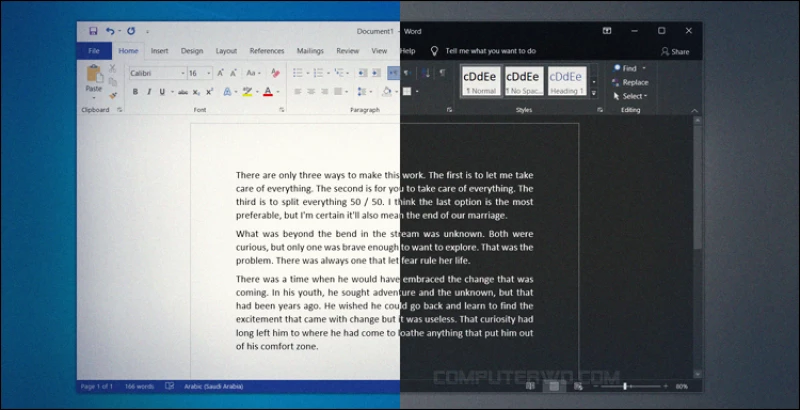Click the Decrease Indent icon
The height and width of the screenshot is (410, 800).
[362, 73]
